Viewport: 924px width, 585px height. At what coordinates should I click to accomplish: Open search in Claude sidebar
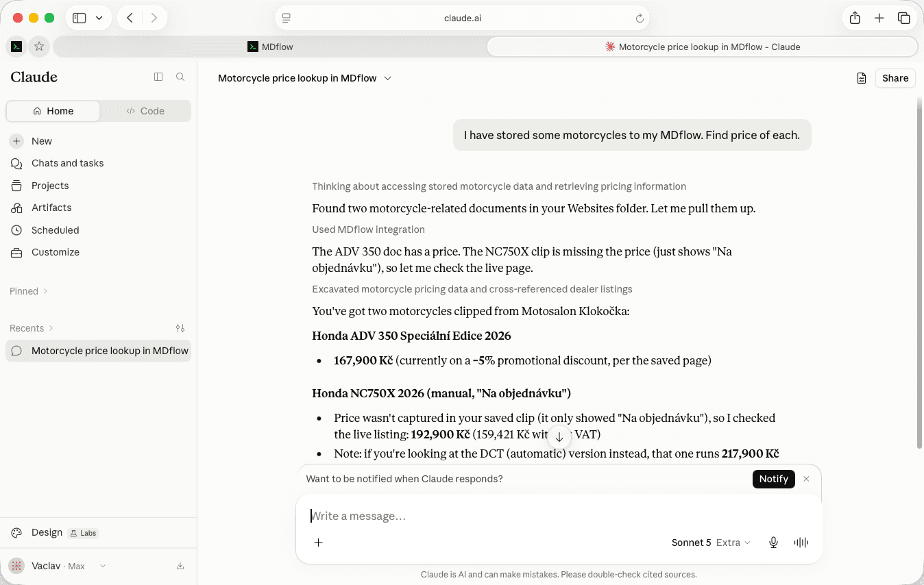pos(180,77)
